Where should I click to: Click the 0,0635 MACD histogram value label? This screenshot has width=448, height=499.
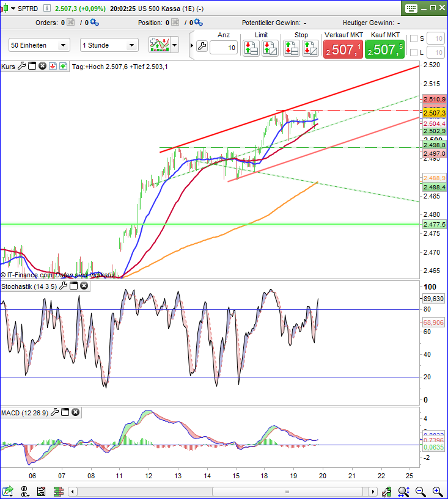pos(433,447)
